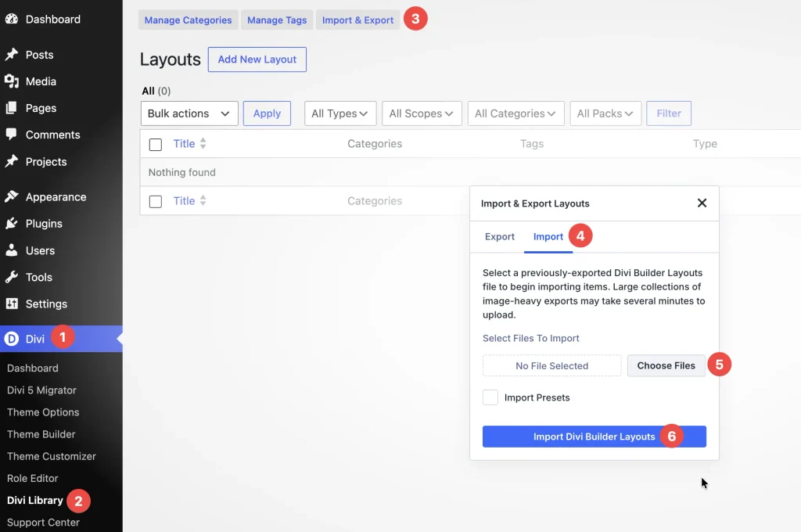Click the Pages icon in the sidebar
The image size is (801, 532).
point(12,108)
